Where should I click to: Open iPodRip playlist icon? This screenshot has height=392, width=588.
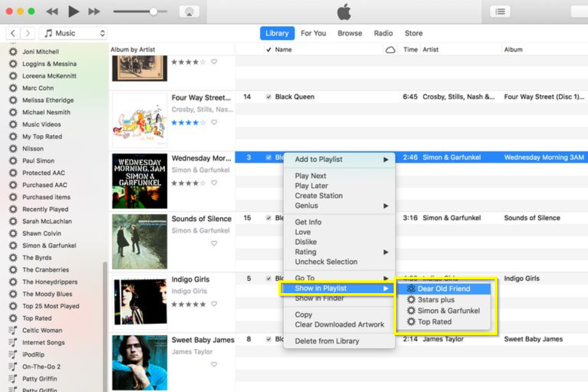point(13,355)
